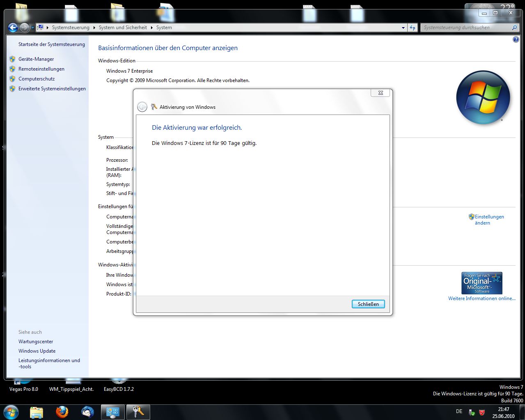Expand the arrow after Systemsteuerung breadcrumb

(x=94, y=28)
